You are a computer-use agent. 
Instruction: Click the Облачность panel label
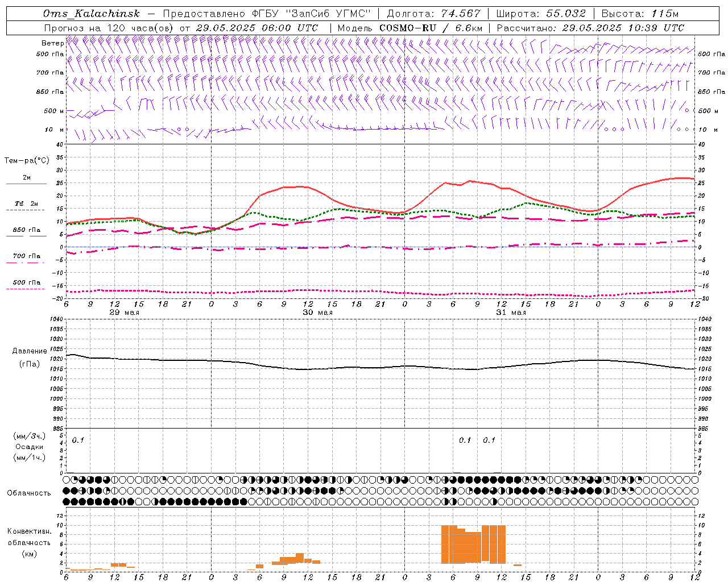[x=29, y=493]
